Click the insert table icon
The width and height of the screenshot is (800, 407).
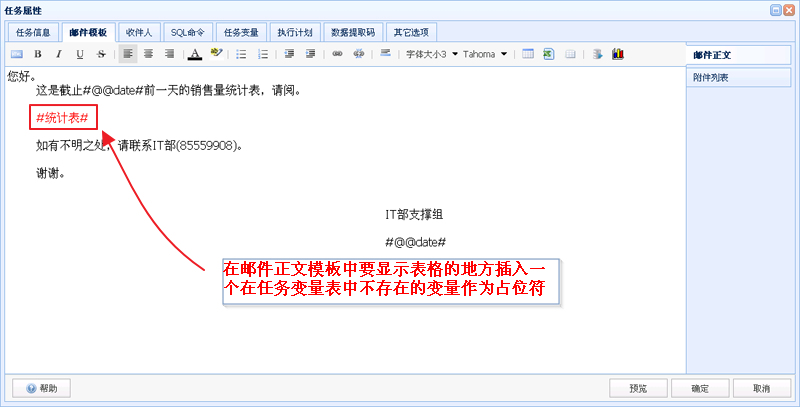(x=528, y=54)
